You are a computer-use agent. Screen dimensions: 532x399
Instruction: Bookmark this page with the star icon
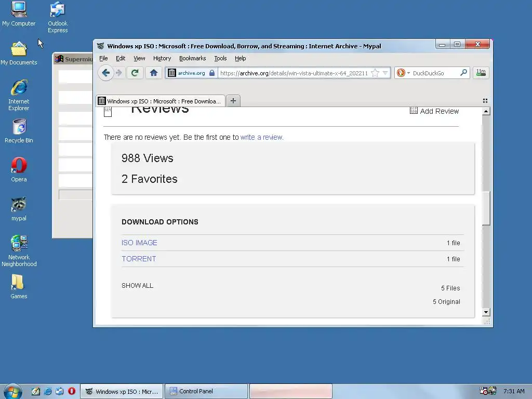[375, 73]
